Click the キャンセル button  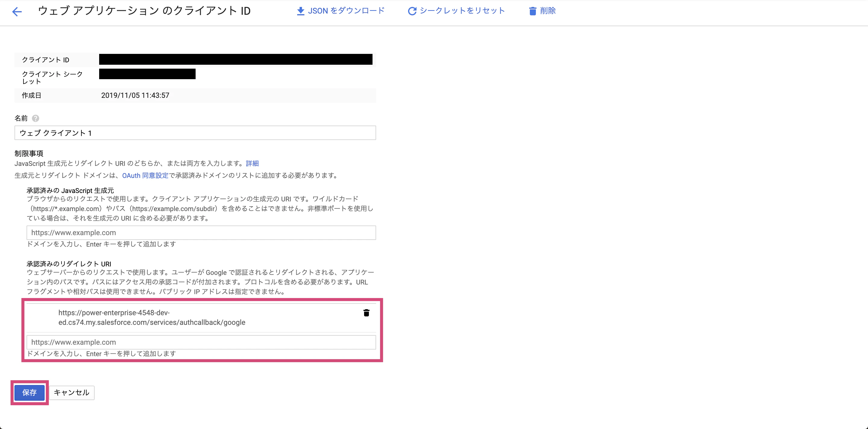(x=71, y=392)
